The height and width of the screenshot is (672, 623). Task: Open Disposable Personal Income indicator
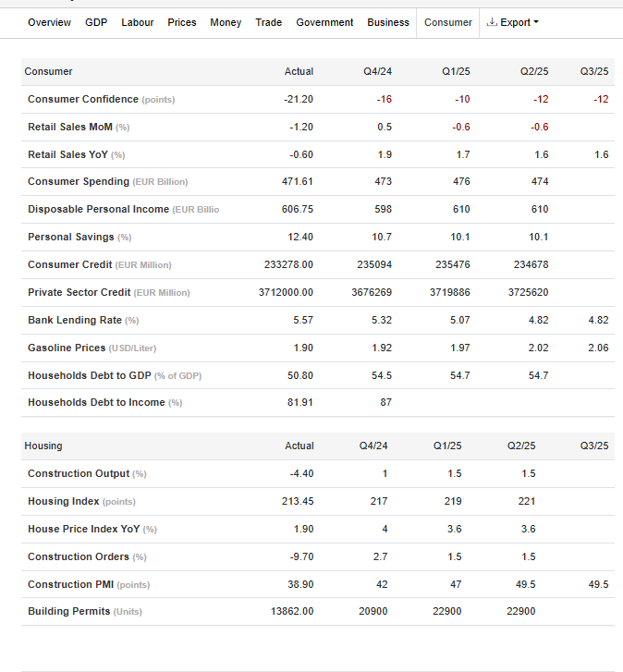coord(99,209)
